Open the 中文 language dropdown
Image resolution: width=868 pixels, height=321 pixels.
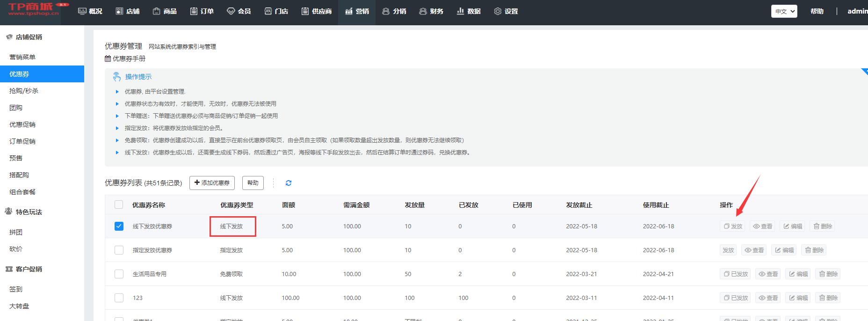click(784, 11)
